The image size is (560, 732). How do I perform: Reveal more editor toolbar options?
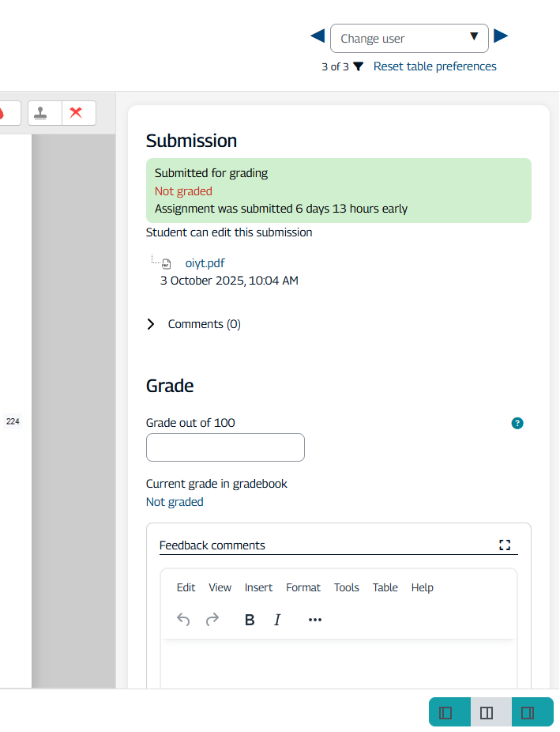click(315, 620)
